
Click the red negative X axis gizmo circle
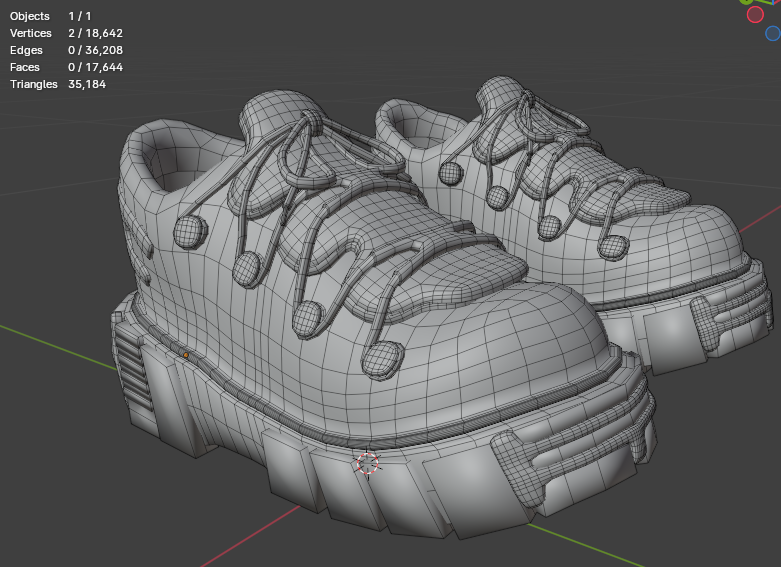coord(755,14)
